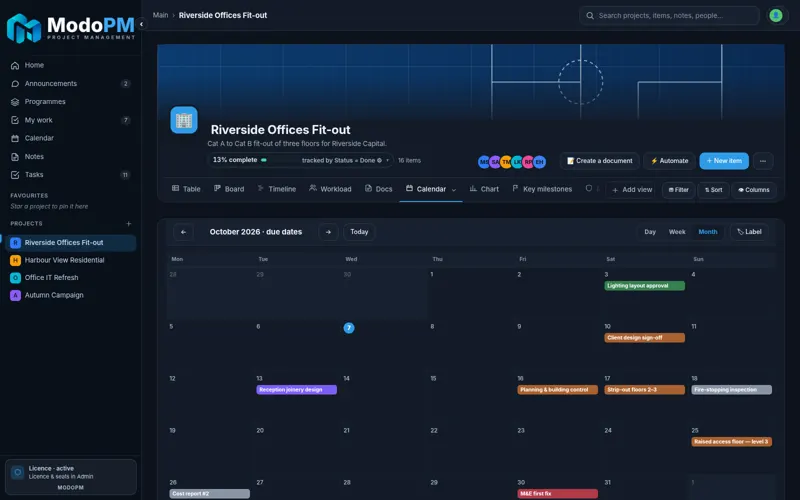Expand the Calendar tab dropdown chevron
Viewport: 800px width, 500px height.
(x=454, y=190)
